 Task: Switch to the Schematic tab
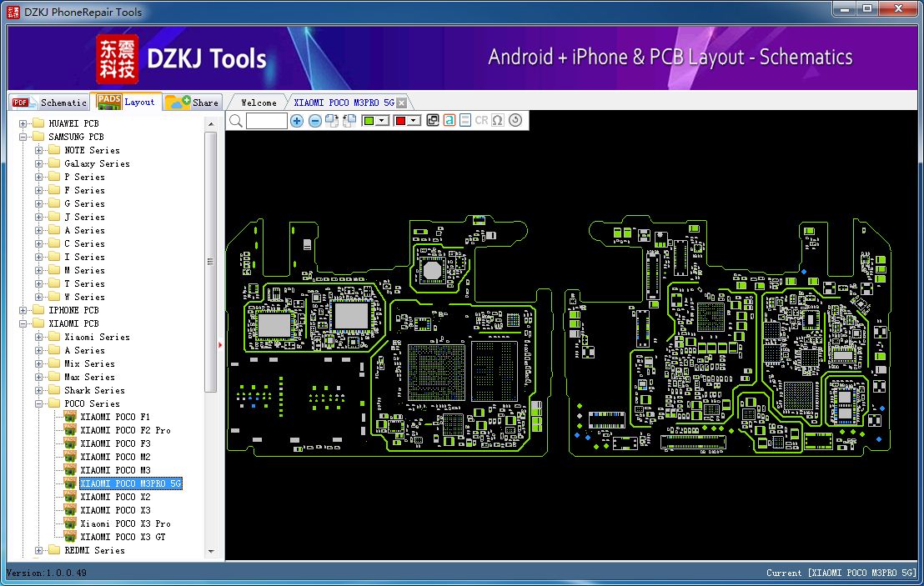pyautogui.click(x=49, y=103)
